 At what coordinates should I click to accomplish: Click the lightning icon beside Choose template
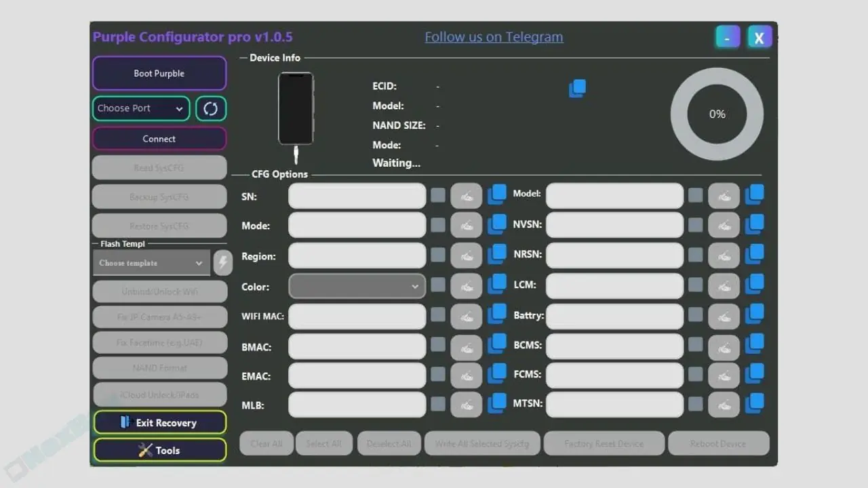(x=223, y=262)
